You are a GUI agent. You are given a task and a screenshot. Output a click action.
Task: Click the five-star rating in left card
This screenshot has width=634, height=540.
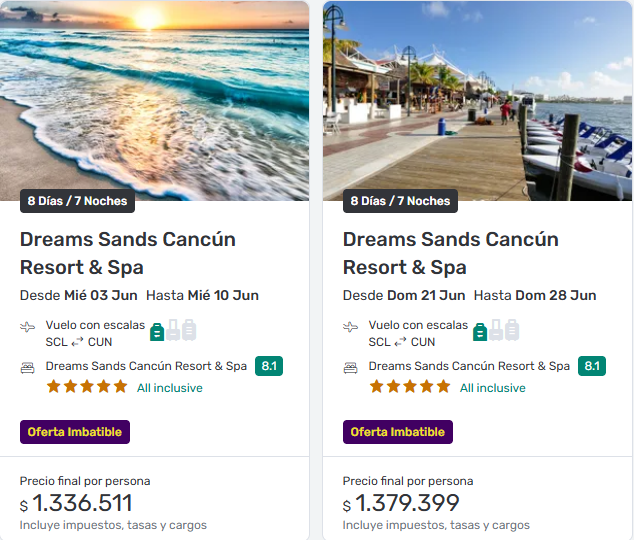click(87, 387)
